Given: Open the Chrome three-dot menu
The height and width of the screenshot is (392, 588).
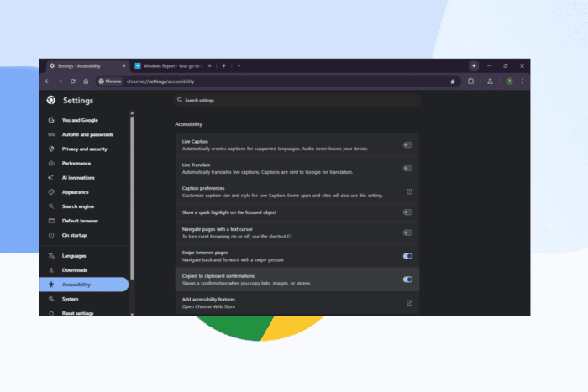Looking at the screenshot, I should pyautogui.click(x=522, y=81).
